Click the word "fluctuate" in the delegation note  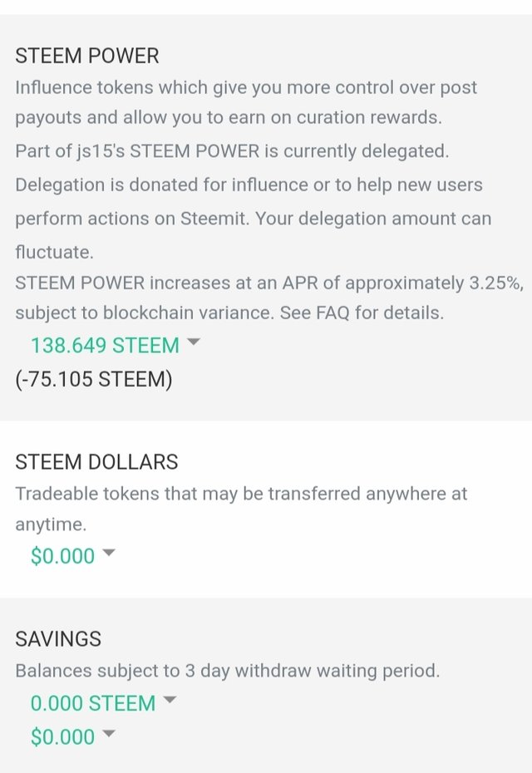[x=51, y=249]
